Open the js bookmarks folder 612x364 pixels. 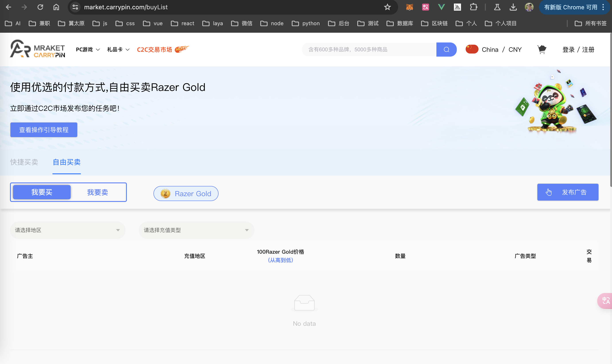coord(100,23)
